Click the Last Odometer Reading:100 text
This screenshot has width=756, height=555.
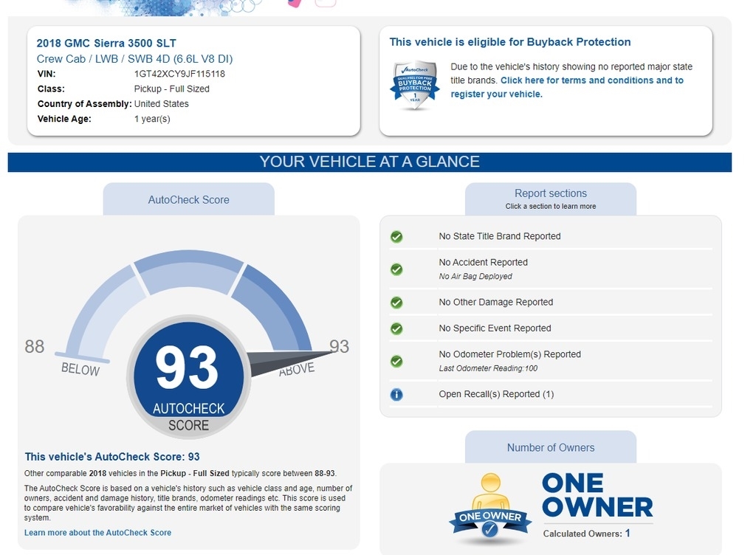pos(488,368)
